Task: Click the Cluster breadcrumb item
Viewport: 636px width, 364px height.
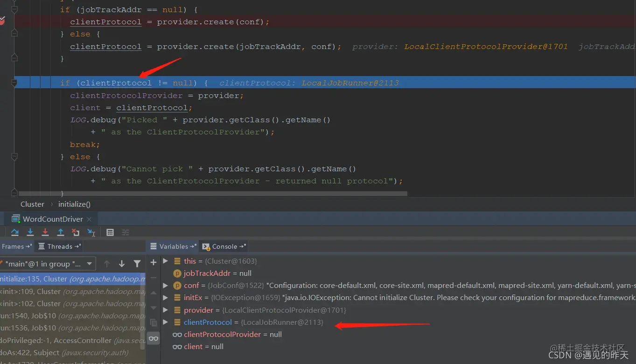Action: (x=32, y=204)
